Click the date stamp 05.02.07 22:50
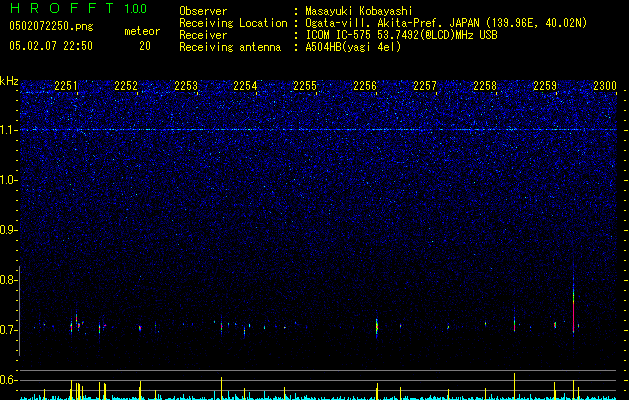This screenshot has height=400, width=629. point(51,46)
